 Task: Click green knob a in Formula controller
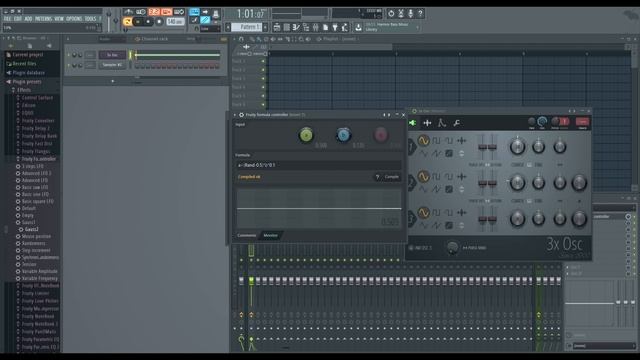pyautogui.click(x=306, y=135)
